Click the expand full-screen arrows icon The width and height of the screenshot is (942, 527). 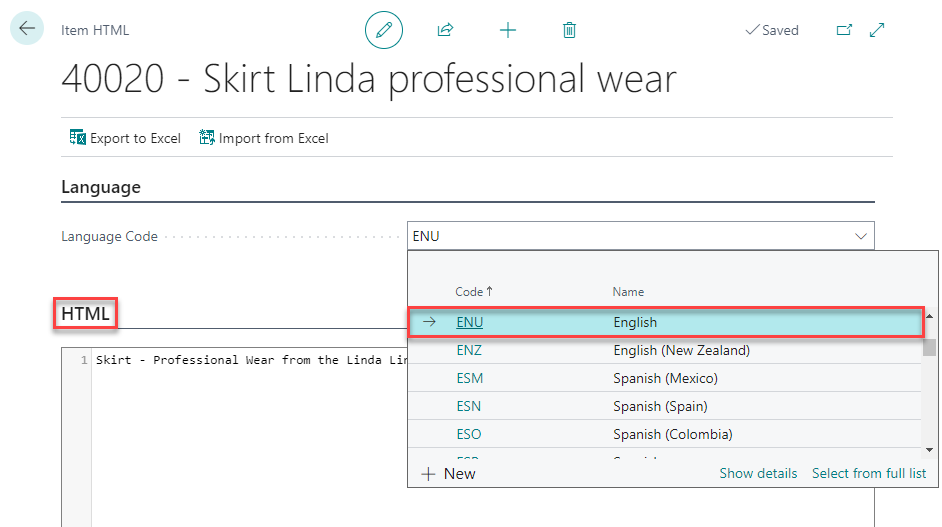pos(877,30)
